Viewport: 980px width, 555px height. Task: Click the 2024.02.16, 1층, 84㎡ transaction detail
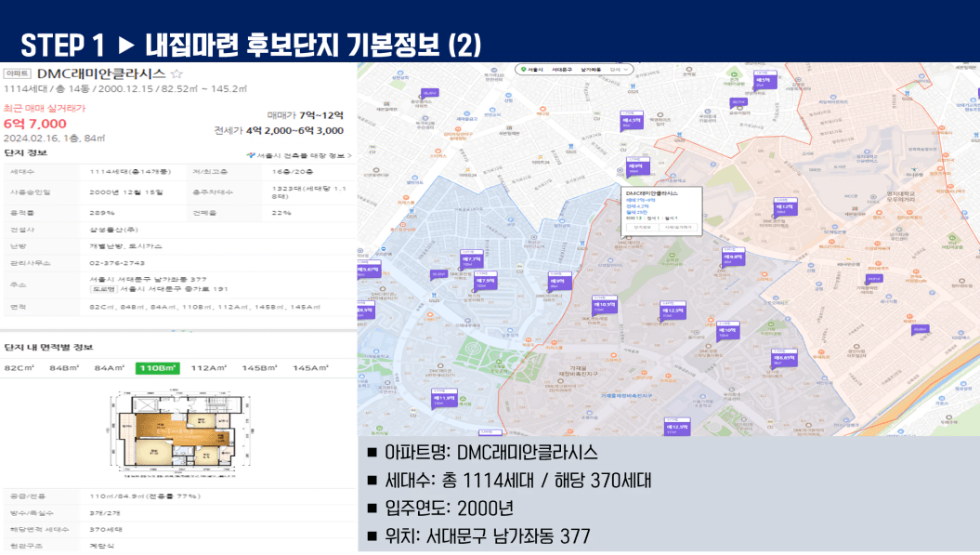tap(55, 139)
